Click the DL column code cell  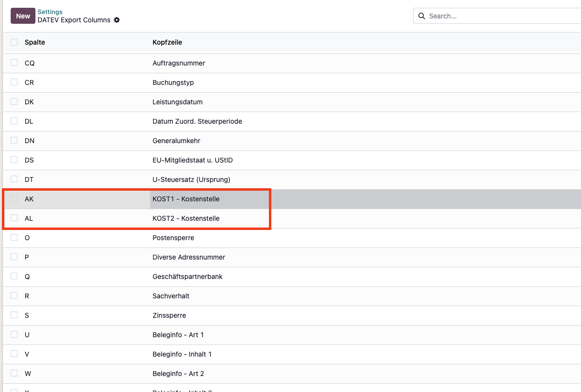[29, 121]
